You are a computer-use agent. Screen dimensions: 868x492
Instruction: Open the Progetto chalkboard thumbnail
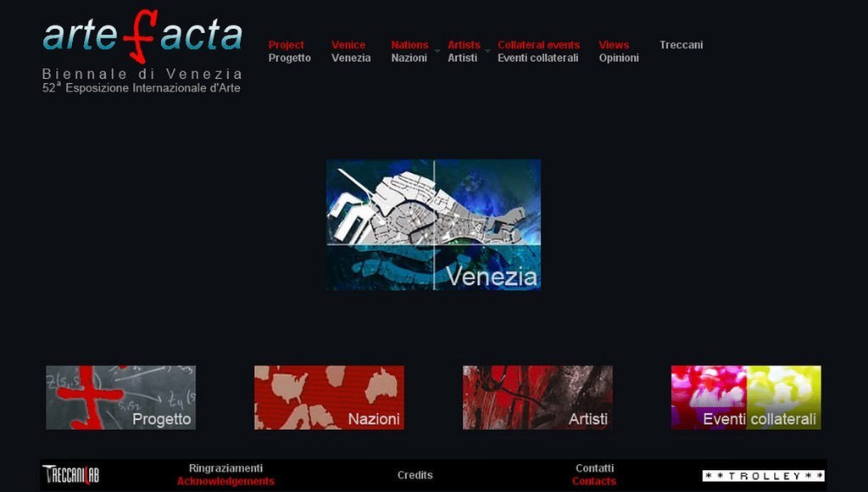[x=120, y=397]
